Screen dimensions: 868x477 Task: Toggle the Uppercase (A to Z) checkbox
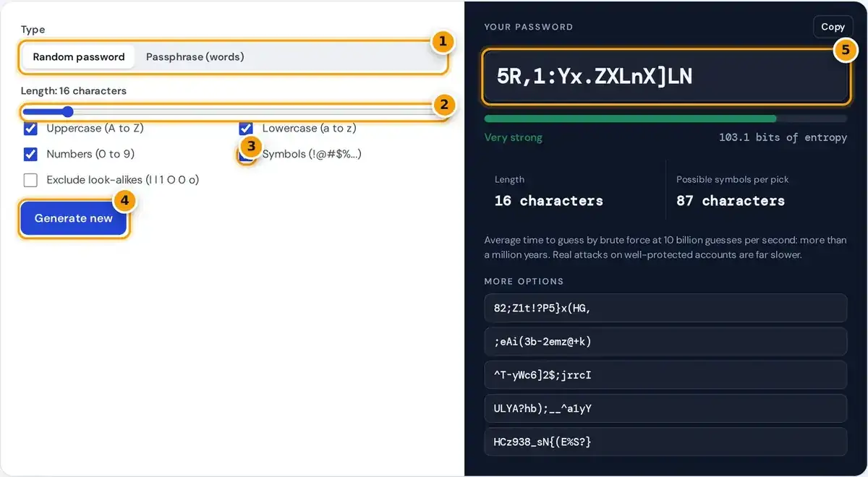coord(30,129)
